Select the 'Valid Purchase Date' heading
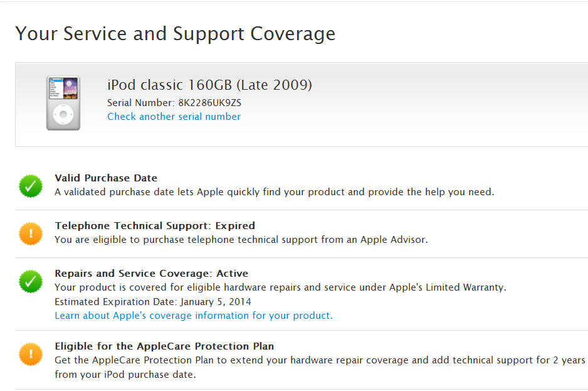The height and width of the screenshot is (391, 588). [x=106, y=178]
